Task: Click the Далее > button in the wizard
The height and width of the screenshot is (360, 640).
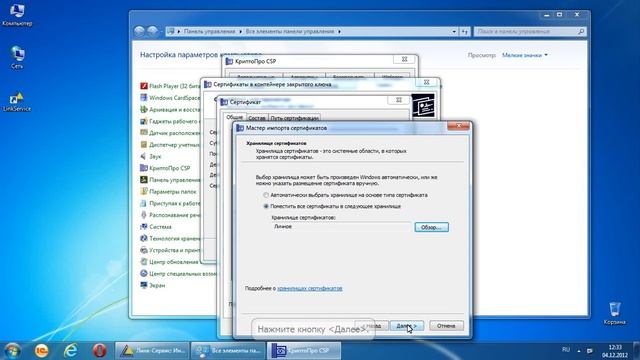Action: 407,326
